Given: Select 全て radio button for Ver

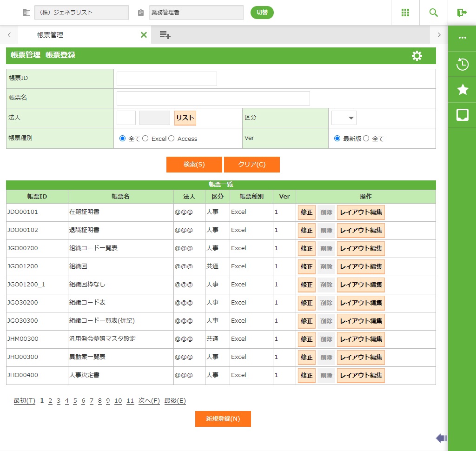Looking at the screenshot, I should 366,139.
